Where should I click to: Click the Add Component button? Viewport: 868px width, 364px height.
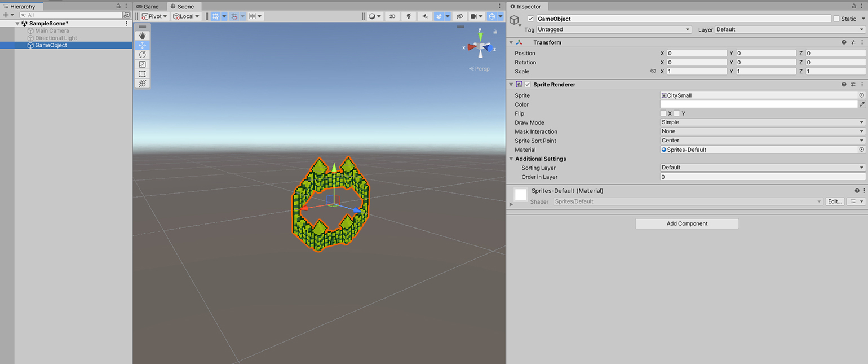(687, 223)
